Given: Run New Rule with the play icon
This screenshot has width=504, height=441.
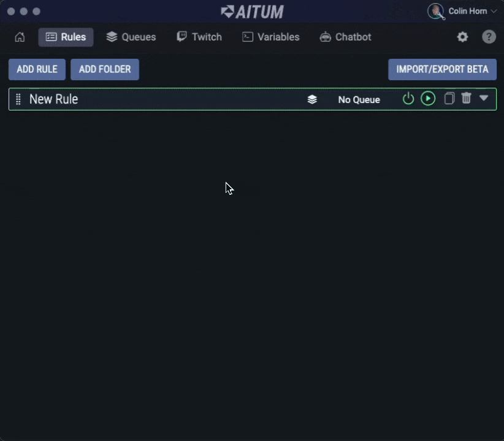Looking at the screenshot, I should (x=428, y=98).
